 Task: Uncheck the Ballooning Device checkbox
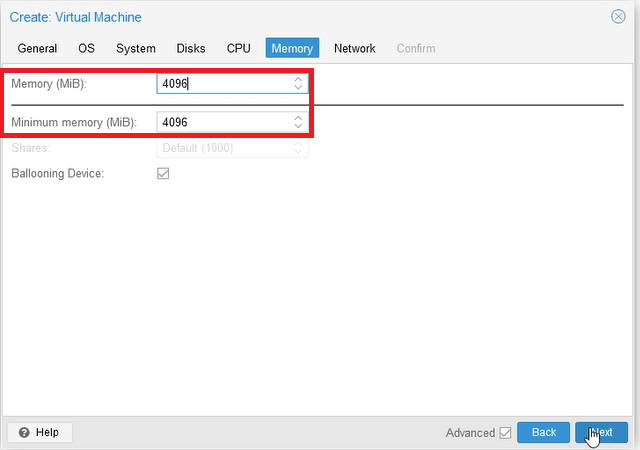(164, 174)
